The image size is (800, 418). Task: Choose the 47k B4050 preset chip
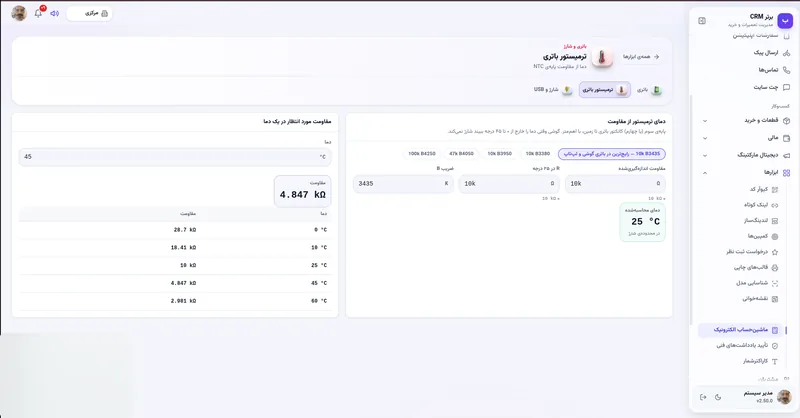pyautogui.click(x=461, y=154)
